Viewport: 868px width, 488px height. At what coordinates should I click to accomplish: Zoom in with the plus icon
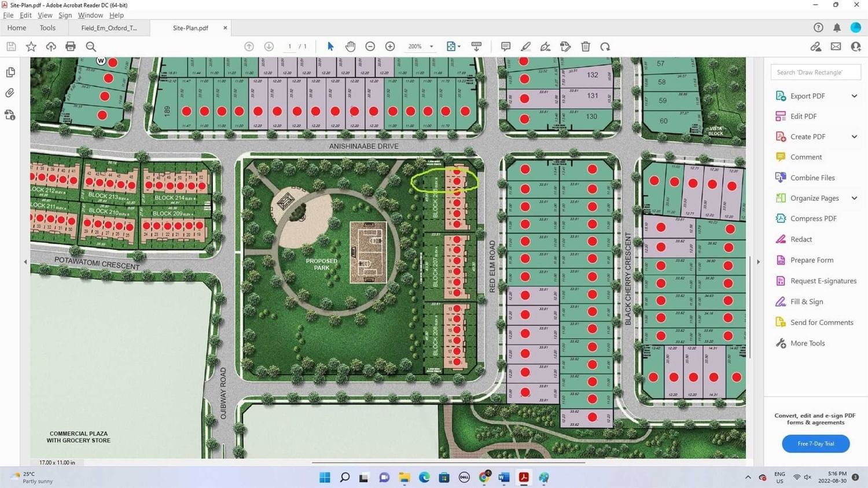point(390,46)
